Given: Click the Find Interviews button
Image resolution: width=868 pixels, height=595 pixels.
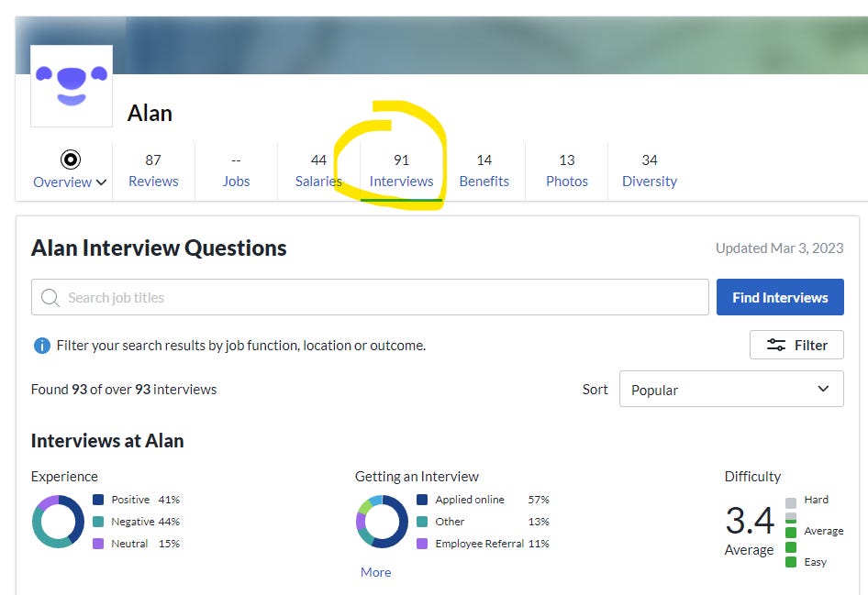Looking at the screenshot, I should pyautogui.click(x=780, y=297).
